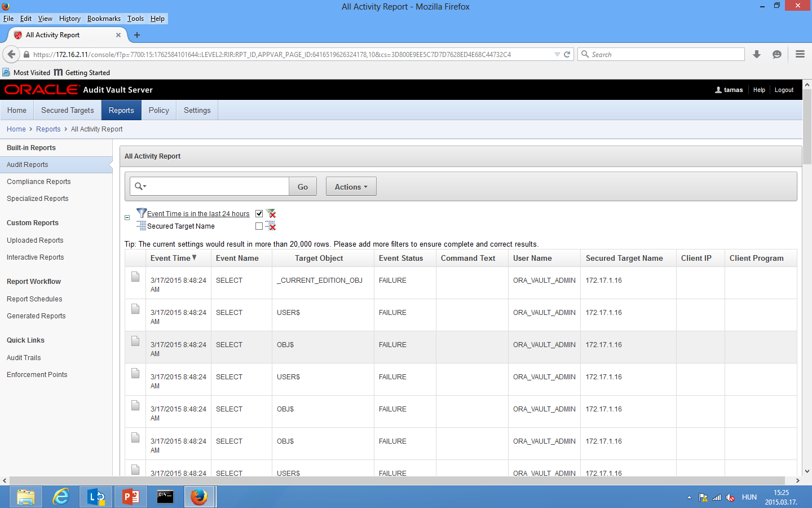
Task: Switch to the Home tab
Action: pos(17,110)
